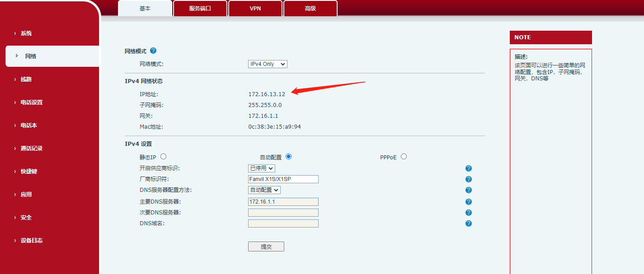Open the DNS服务器配置方法 dropdown
Viewport: 644px width, 274px height.
click(264, 190)
